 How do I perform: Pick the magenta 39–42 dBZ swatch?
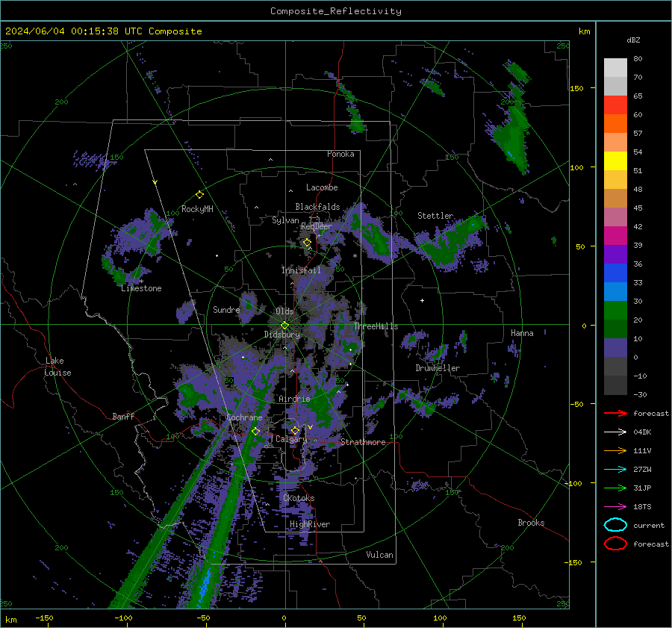[x=615, y=236]
